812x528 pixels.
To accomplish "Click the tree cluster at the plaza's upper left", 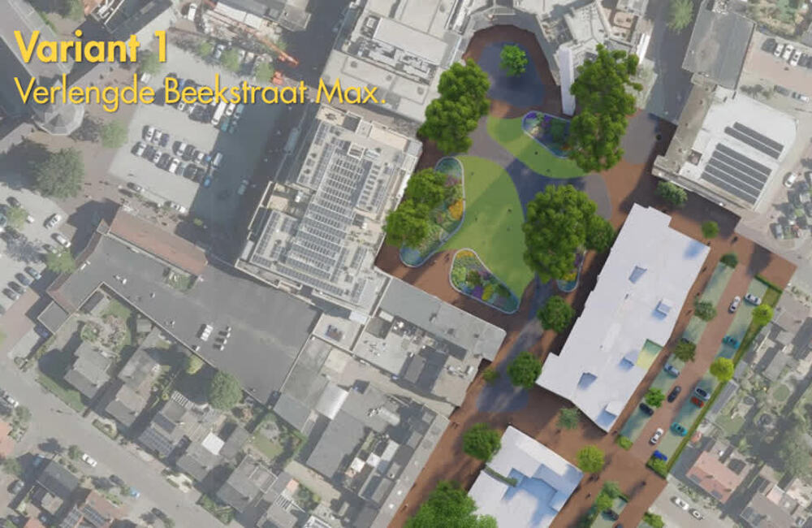I will pyautogui.click(x=455, y=106).
